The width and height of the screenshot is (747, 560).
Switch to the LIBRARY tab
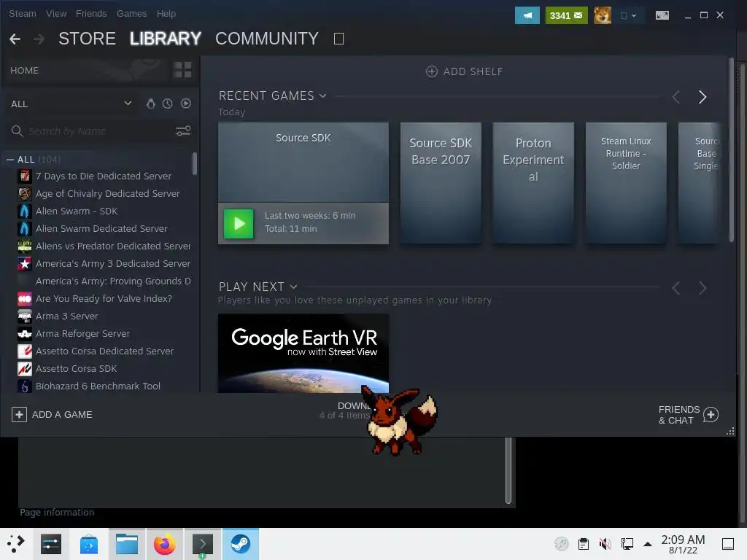tap(166, 39)
